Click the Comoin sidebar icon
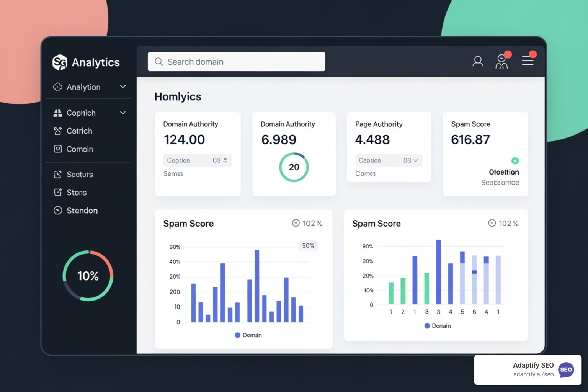The image size is (588, 392). (x=58, y=149)
